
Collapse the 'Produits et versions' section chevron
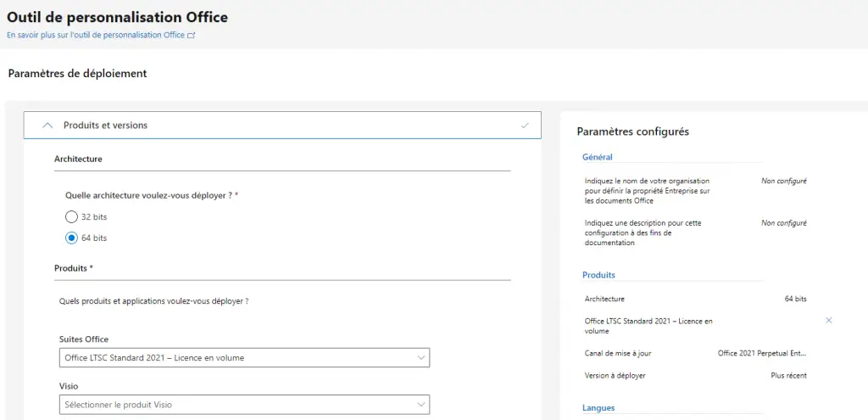point(48,126)
